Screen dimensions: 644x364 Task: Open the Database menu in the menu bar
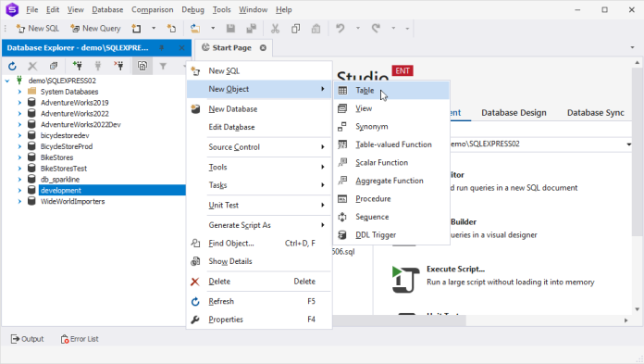click(107, 9)
